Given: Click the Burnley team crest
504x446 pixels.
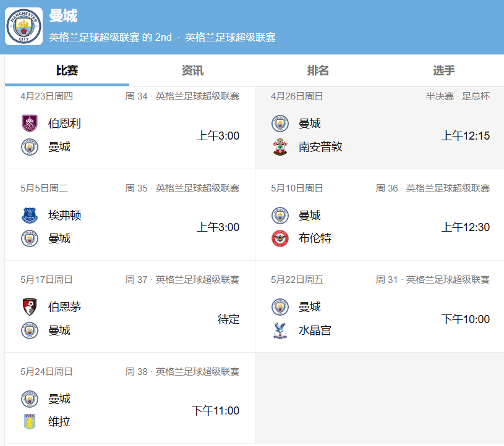Looking at the screenshot, I should coord(30,124).
